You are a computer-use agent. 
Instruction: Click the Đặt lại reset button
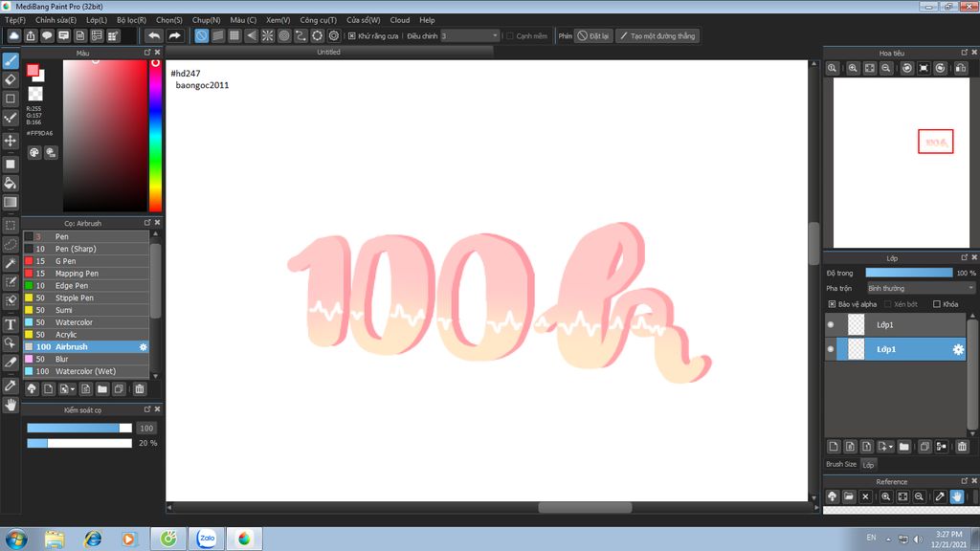coord(592,36)
